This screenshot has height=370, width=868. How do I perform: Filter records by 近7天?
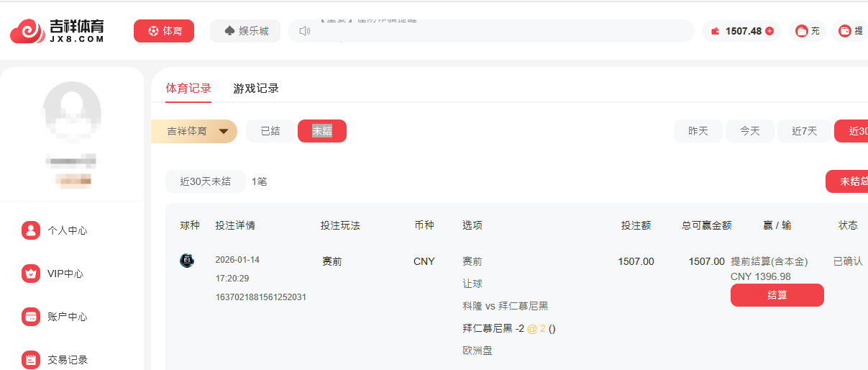point(804,131)
